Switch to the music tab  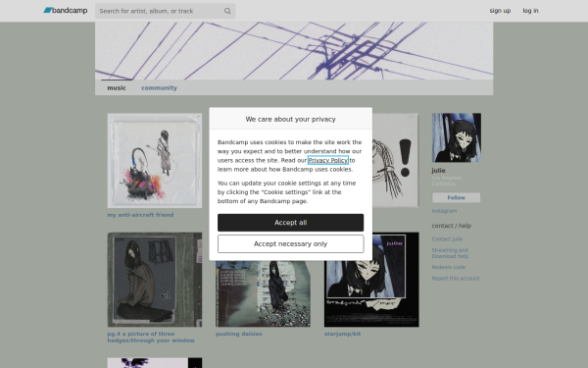(x=117, y=88)
